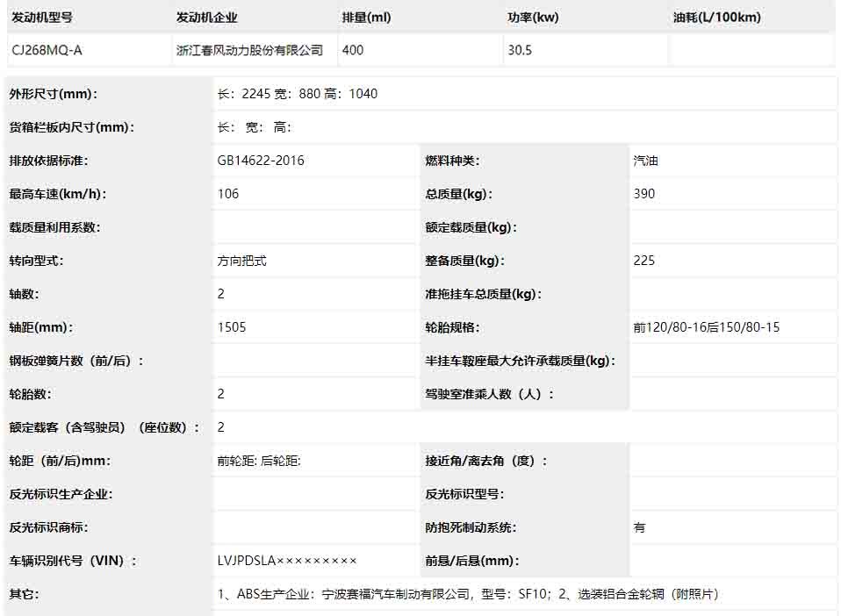
Task: Click the 功率(kw) column header
Action: [x=533, y=18]
